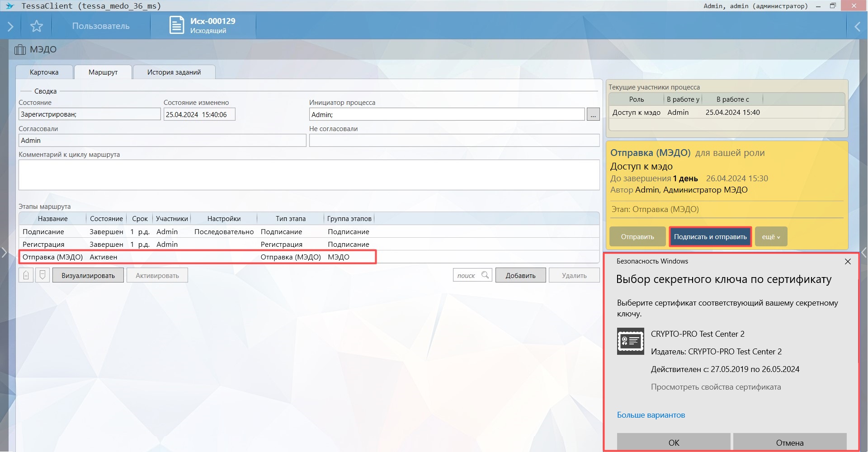Screen dimensions: 868x452
Task: Expand 'Больше вариантов' in certificate dialog
Action: [x=651, y=415]
